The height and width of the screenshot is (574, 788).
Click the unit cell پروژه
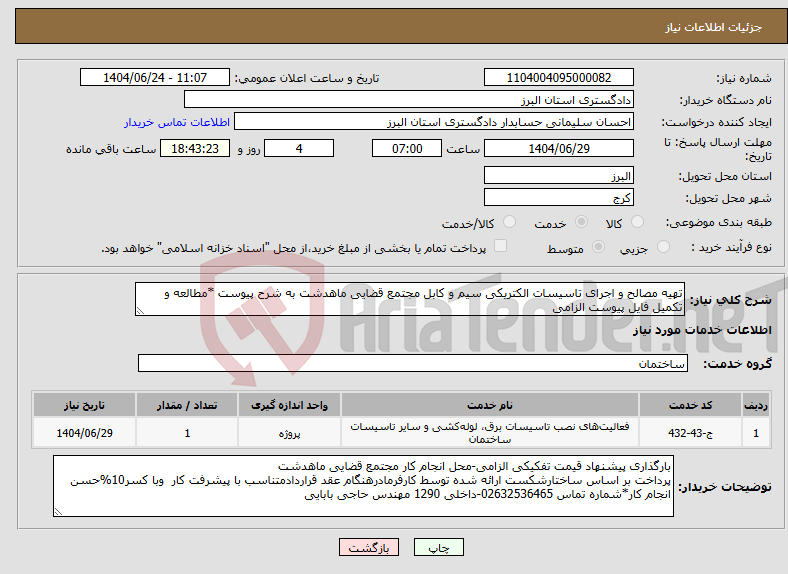coord(289,433)
